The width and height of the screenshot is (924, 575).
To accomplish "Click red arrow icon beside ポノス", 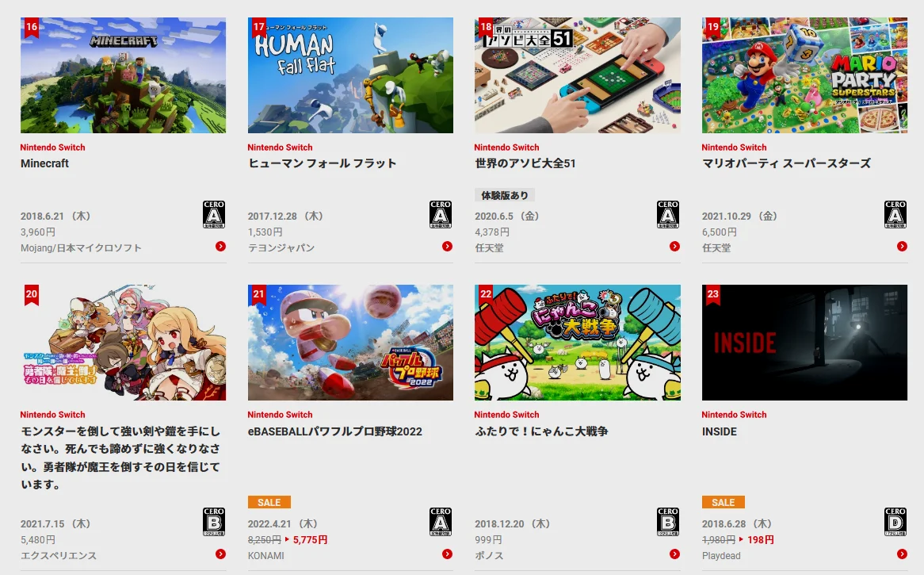I will coord(674,554).
